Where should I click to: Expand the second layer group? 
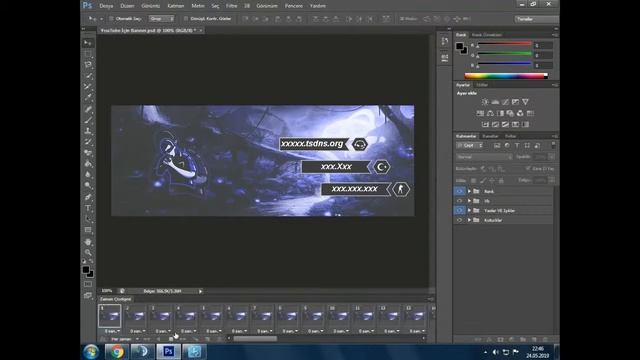(x=469, y=201)
